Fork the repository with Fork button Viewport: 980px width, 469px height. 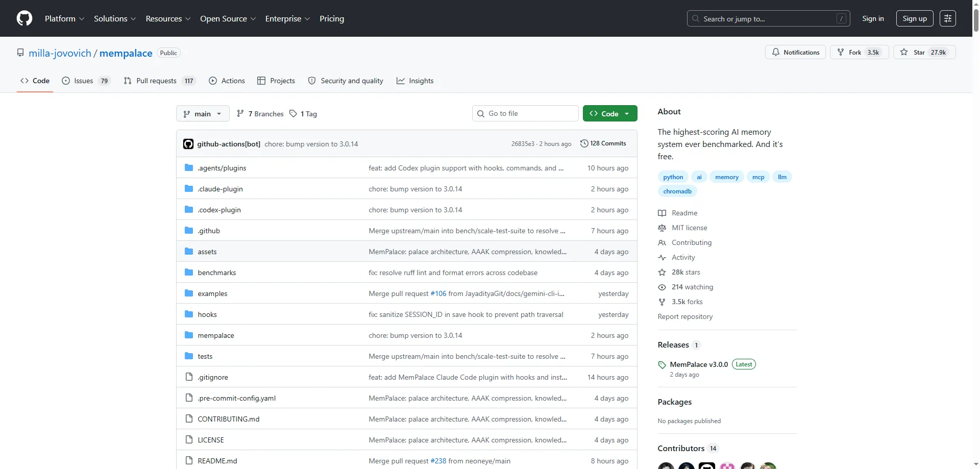click(860, 52)
